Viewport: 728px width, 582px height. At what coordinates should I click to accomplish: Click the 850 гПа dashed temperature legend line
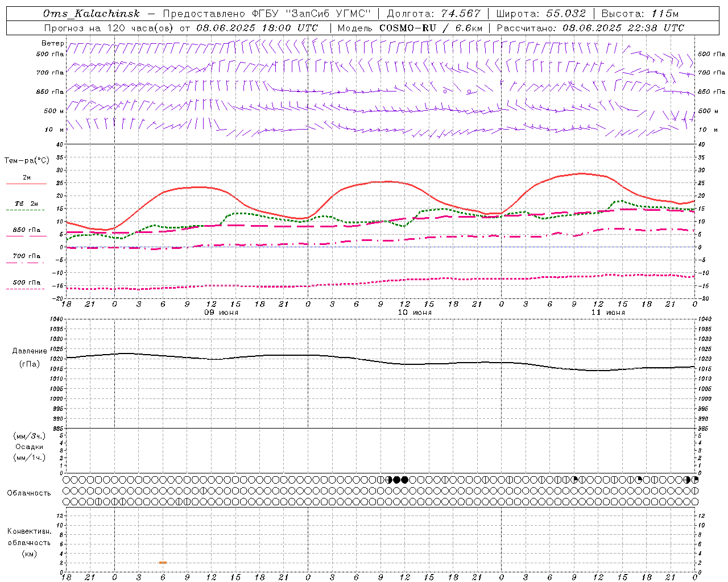pyautogui.click(x=25, y=236)
